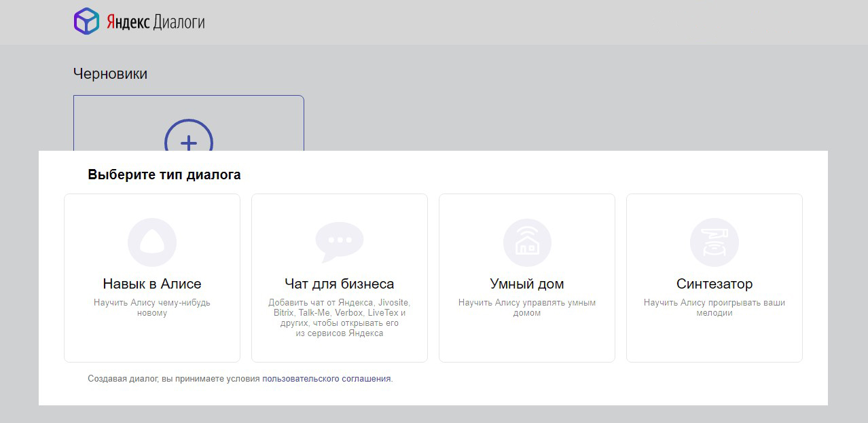Viewport: 868px width, 423px height.
Task: Open the "пользовательского соглашения" link
Action: pos(327,379)
